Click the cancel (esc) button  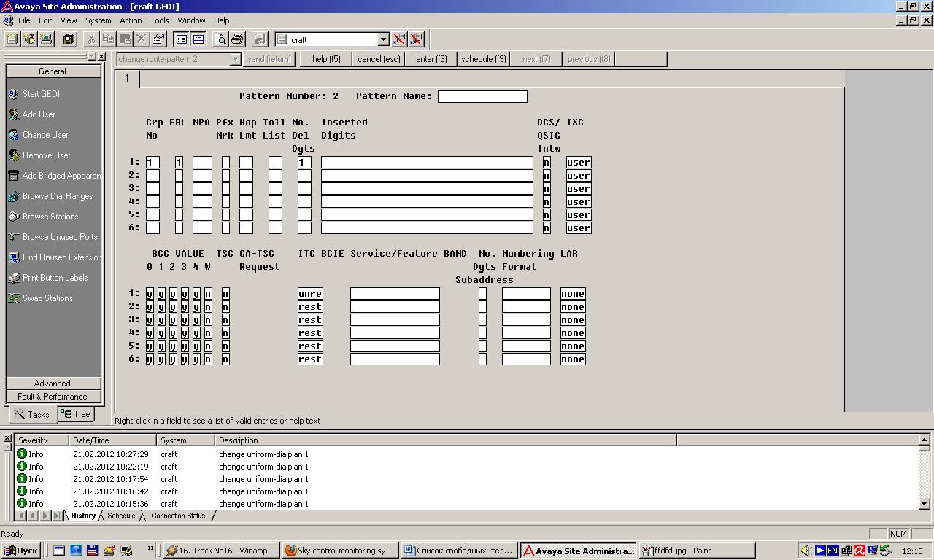[379, 59]
